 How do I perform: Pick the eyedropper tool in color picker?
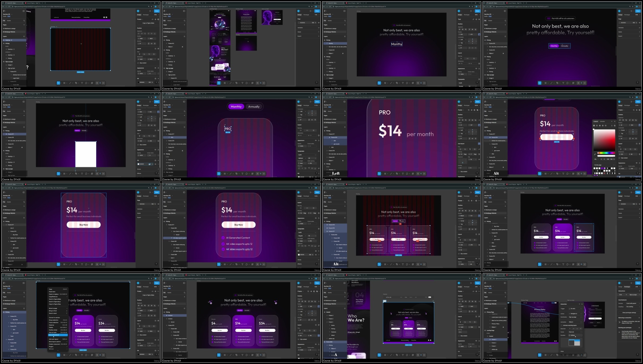pos(595,154)
